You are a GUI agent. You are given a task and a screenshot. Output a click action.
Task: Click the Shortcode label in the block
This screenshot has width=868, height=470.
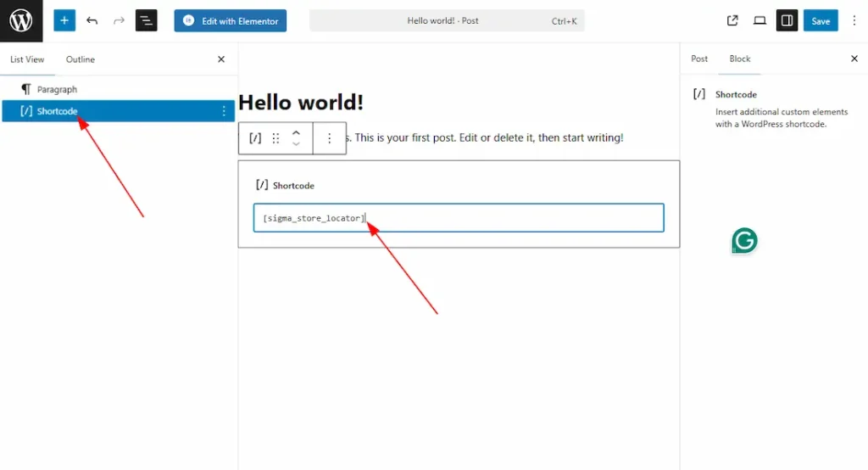293,186
